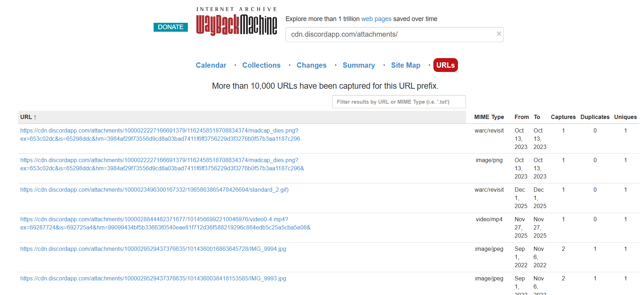This screenshot has height=295, width=644.
Task: Click the Wayback Machine logo
Action: coord(237,21)
